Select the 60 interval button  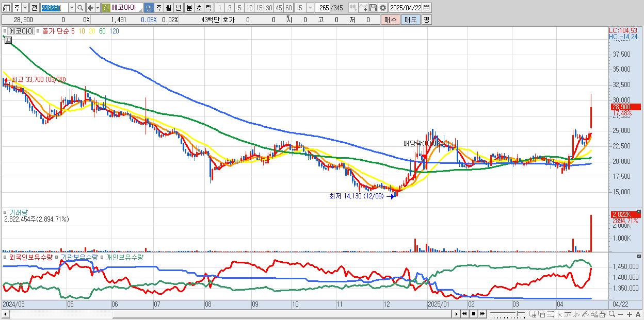(x=288, y=8)
